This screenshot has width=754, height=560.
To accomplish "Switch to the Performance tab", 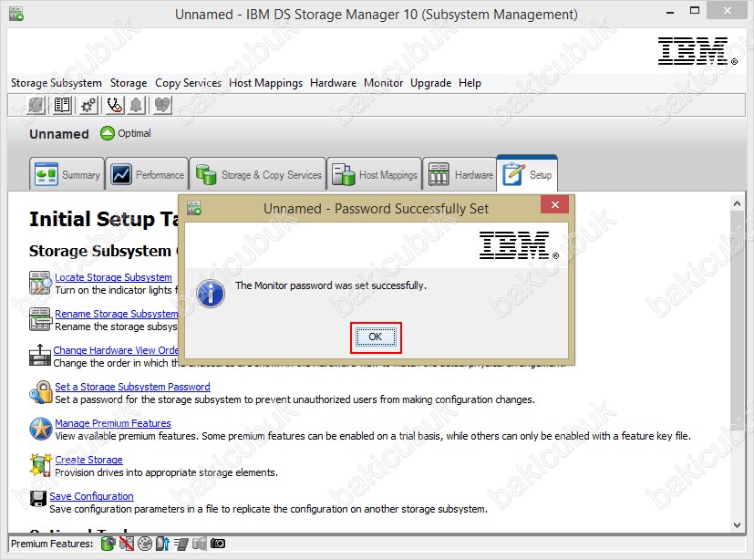I will tap(147, 174).
